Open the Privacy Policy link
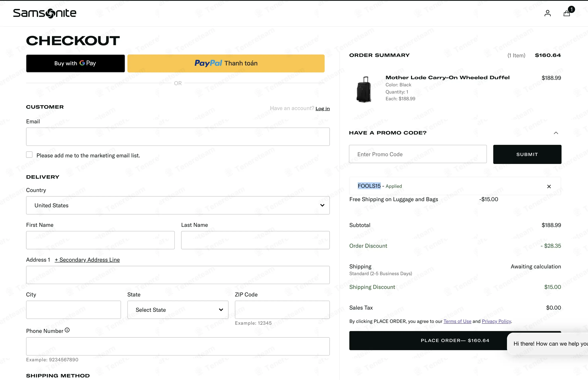This screenshot has width=588, height=380. [496, 321]
